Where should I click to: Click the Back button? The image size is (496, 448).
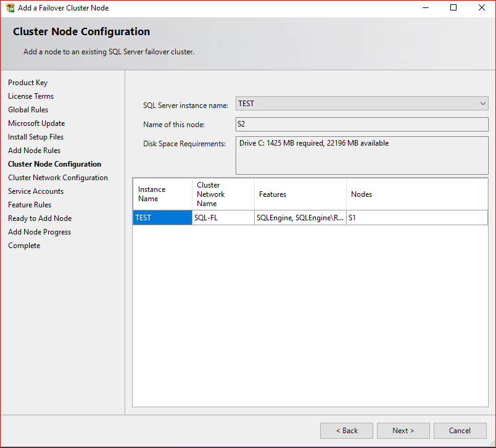point(347,431)
